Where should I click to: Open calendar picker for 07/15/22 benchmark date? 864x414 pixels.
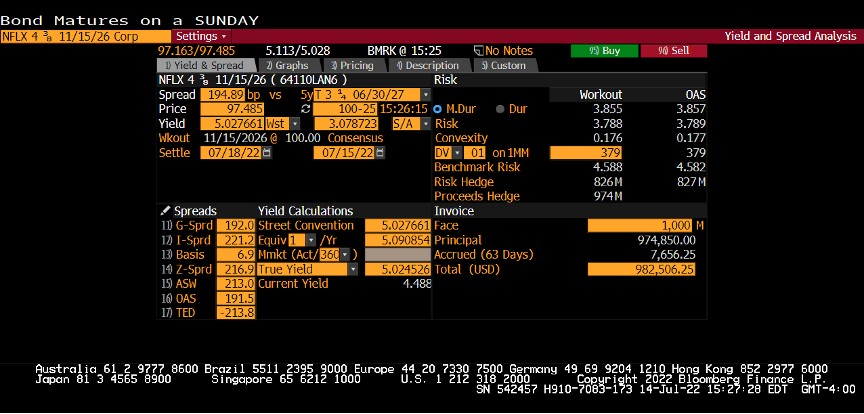[380, 153]
